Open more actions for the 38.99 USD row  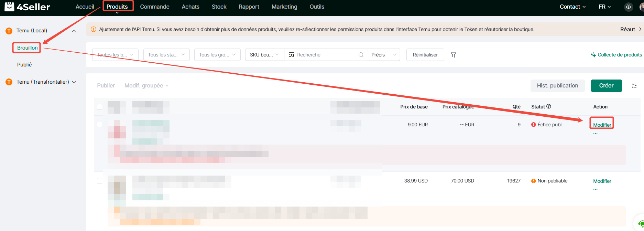[x=596, y=189]
